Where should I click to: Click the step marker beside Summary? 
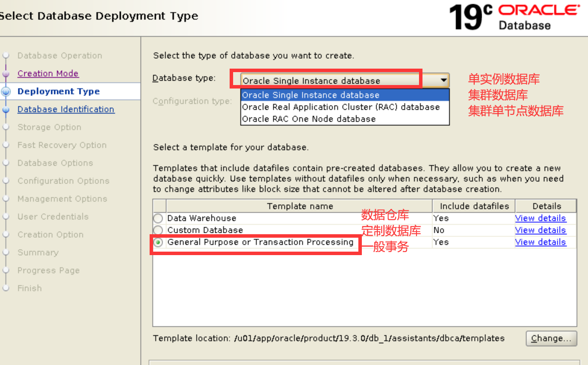point(4,252)
